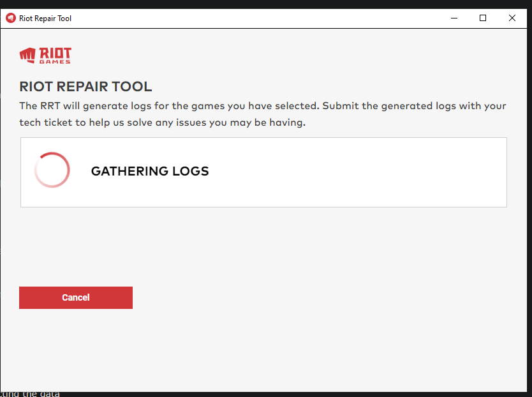Click the RIOT REPAIR TOOL heading
This screenshot has width=532, height=397.
[x=85, y=87]
